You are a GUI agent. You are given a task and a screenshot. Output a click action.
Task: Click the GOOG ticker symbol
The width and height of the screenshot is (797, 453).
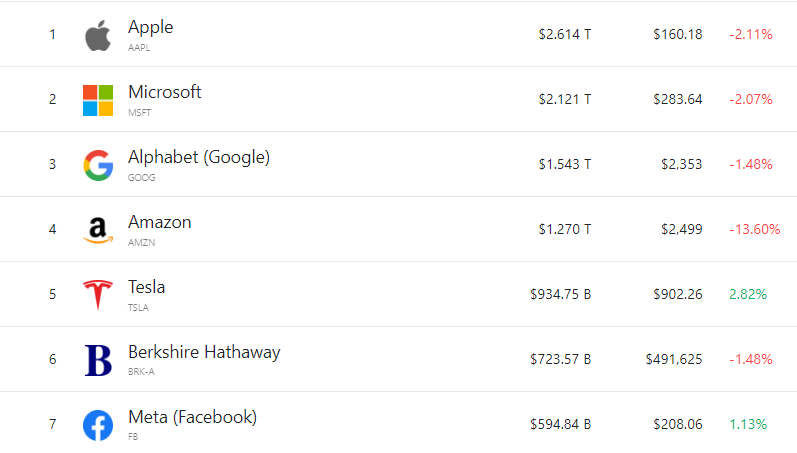(x=141, y=177)
